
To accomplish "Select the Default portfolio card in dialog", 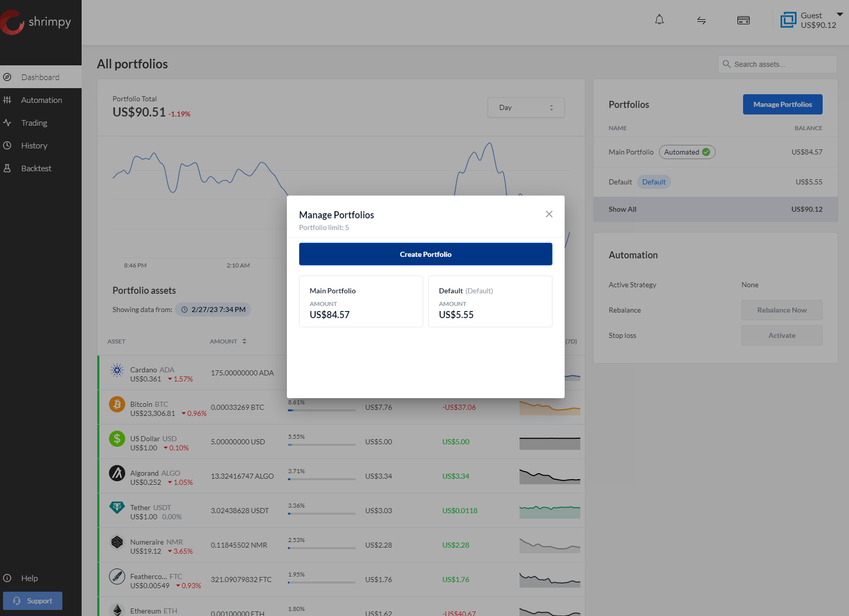I will click(x=490, y=301).
